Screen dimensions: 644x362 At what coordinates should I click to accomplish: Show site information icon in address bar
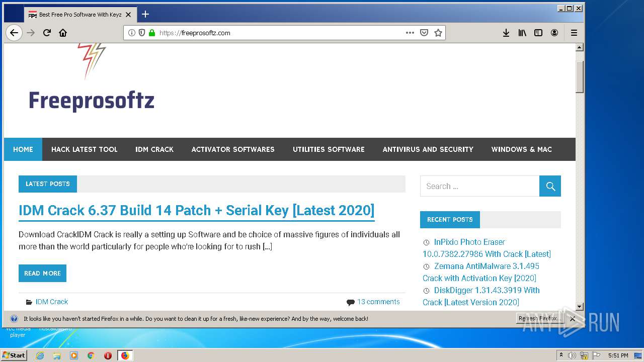pos(132,33)
